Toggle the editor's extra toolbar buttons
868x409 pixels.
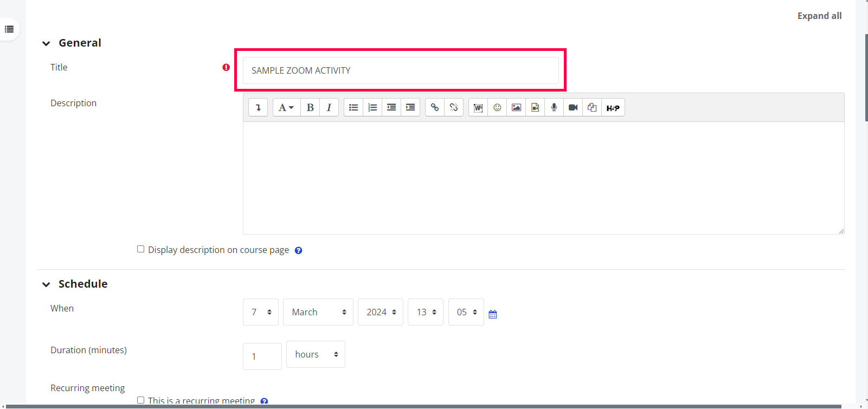[x=258, y=107]
